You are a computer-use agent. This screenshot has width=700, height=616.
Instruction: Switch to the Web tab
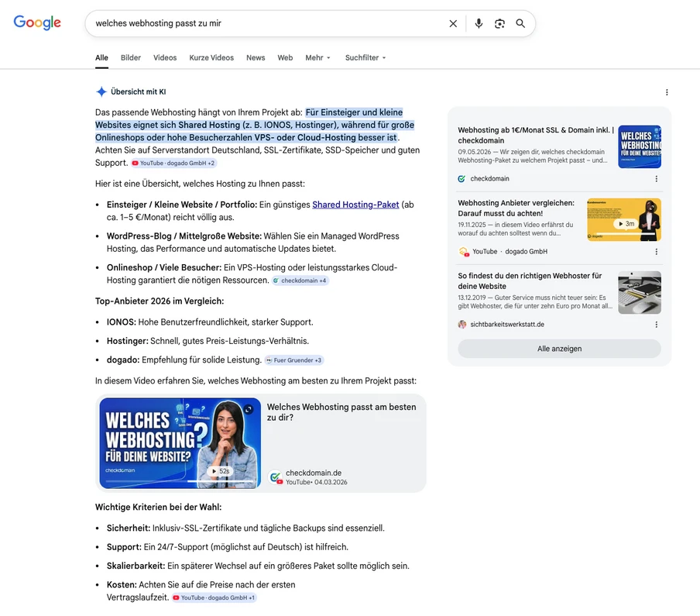(285, 57)
